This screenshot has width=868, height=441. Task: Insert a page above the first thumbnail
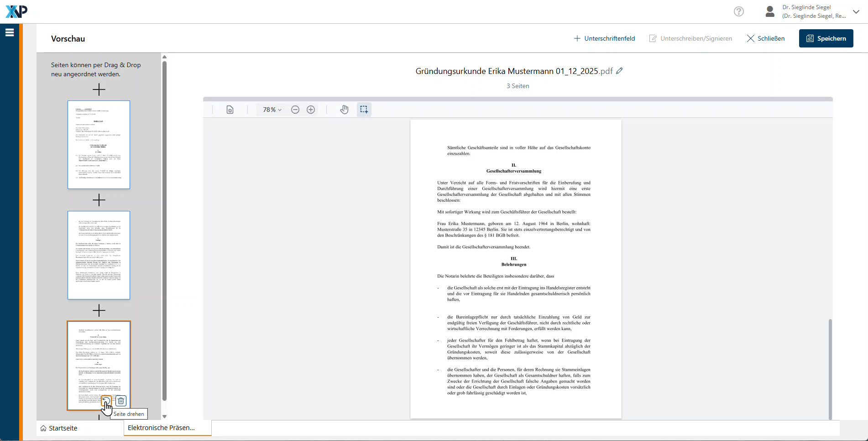(99, 89)
